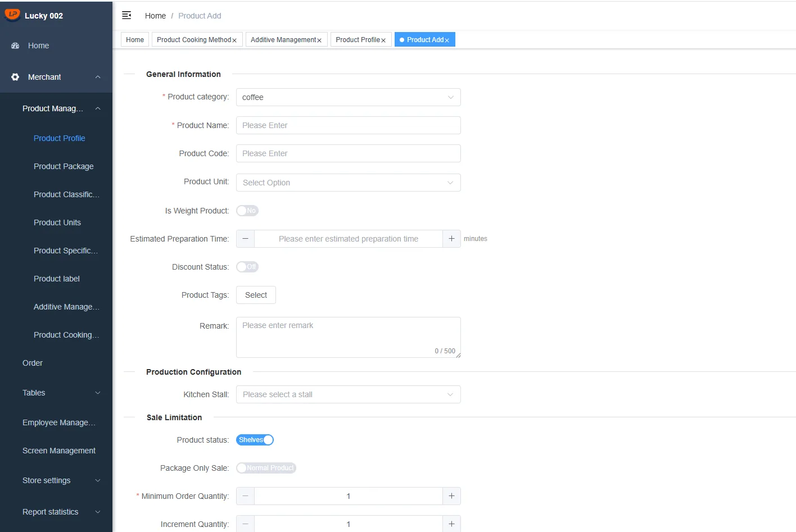Open the Kitchen Stall dropdown
Screen dimensions: 796x532
click(x=349, y=394)
